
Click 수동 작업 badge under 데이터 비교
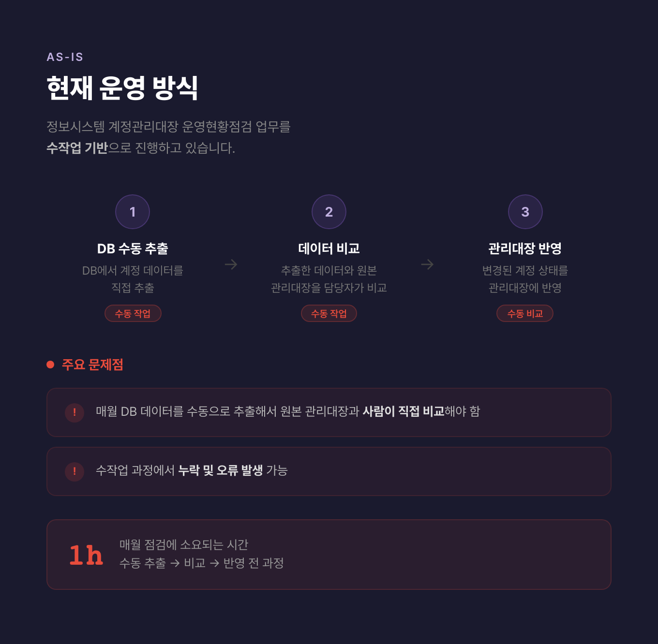[329, 313]
